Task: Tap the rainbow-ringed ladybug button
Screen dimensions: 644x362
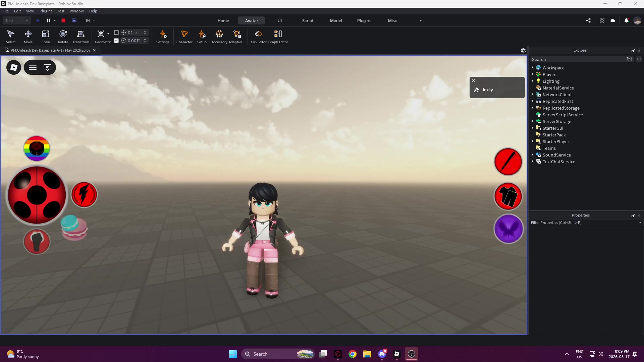Action: pyautogui.click(x=37, y=148)
